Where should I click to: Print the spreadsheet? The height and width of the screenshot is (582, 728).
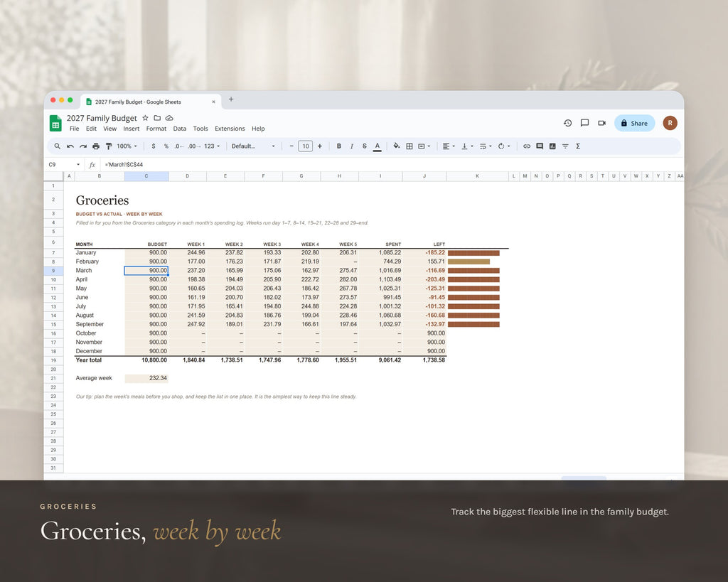coord(96,146)
